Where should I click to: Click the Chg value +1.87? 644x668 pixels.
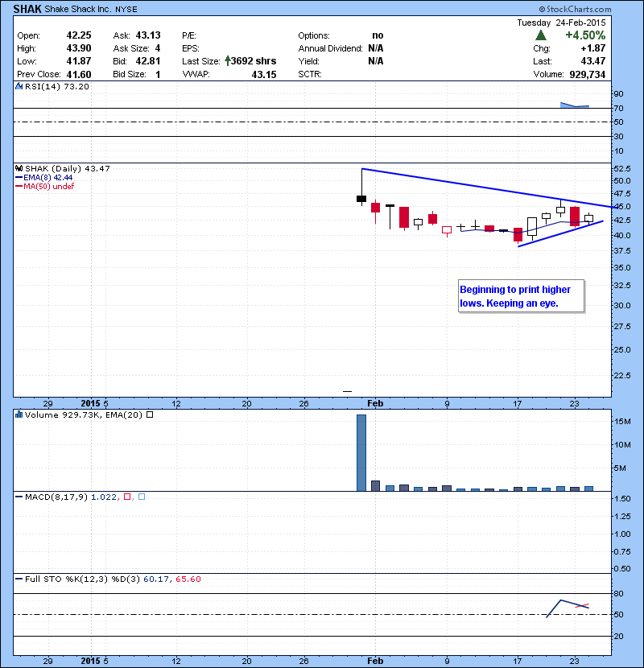pyautogui.click(x=593, y=48)
